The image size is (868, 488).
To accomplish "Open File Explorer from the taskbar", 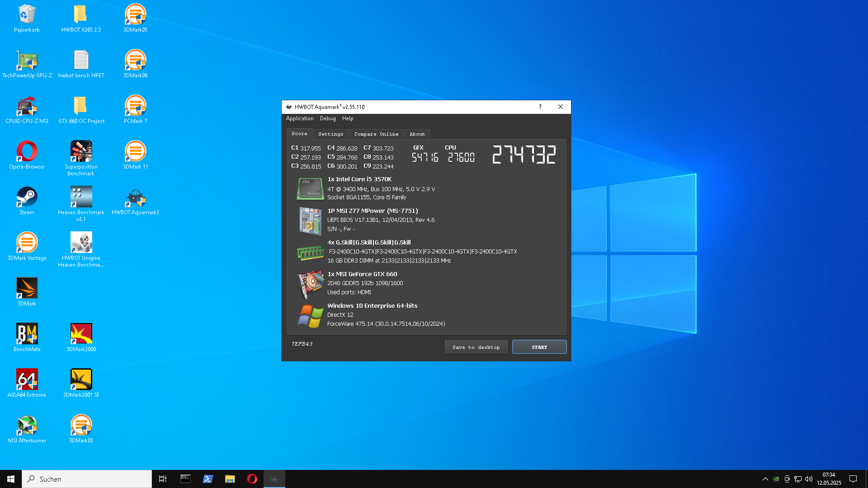I will pos(230,479).
